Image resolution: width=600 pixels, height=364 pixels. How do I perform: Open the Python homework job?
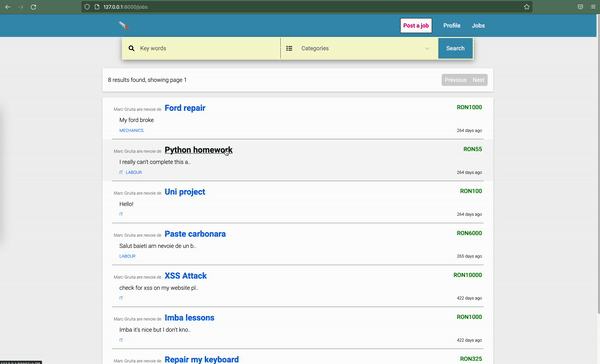[x=198, y=150]
